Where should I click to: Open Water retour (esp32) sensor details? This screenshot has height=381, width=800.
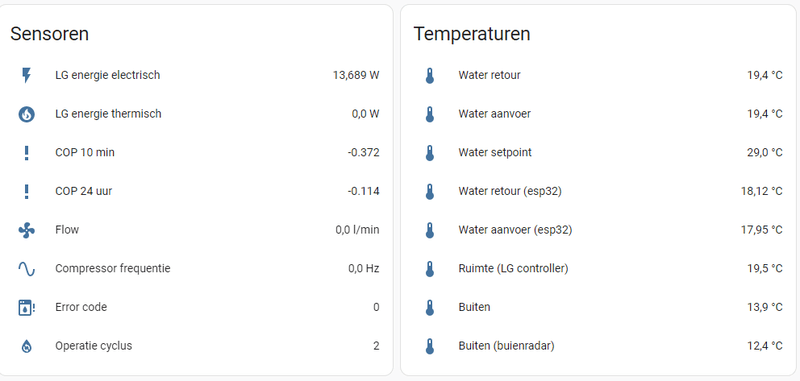[597, 192]
